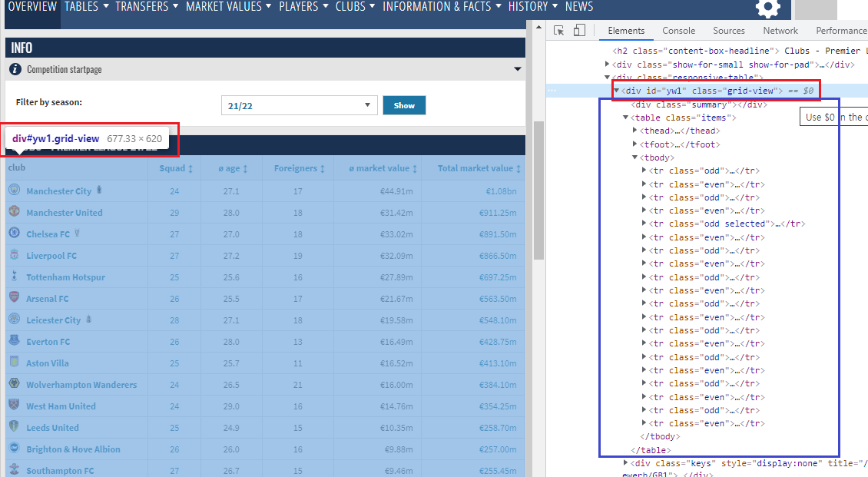Open the Manchester City club link
This screenshot has width=868, height=477.
point(58,191)
